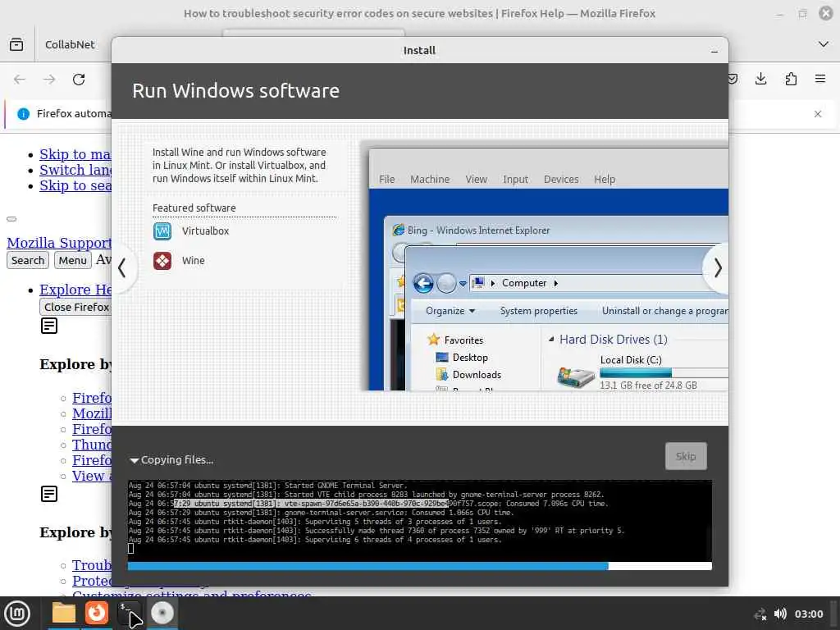Collapse the Copying files terminal expander
Viewport: 840px width, 630px height.
click(x=134, y=460)
